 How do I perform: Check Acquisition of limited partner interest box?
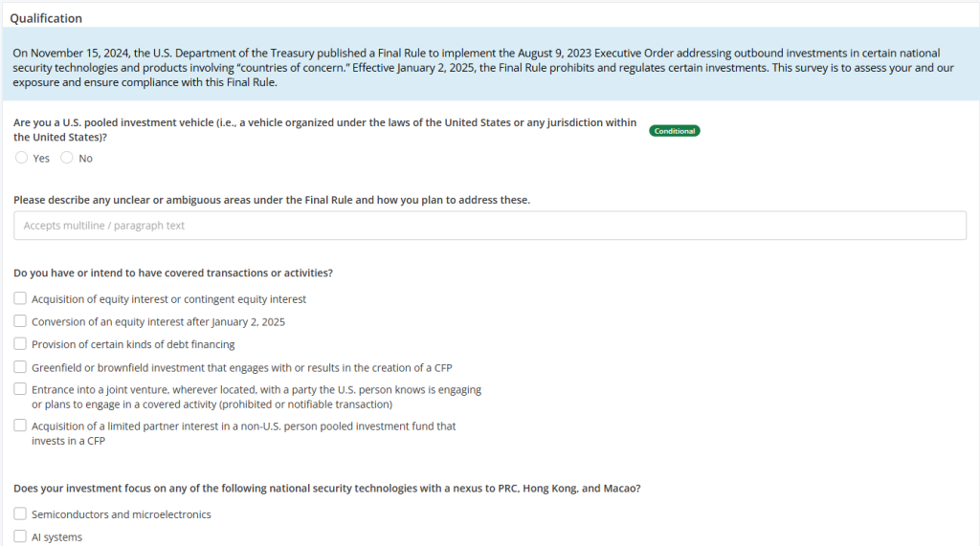coord(20,426)
